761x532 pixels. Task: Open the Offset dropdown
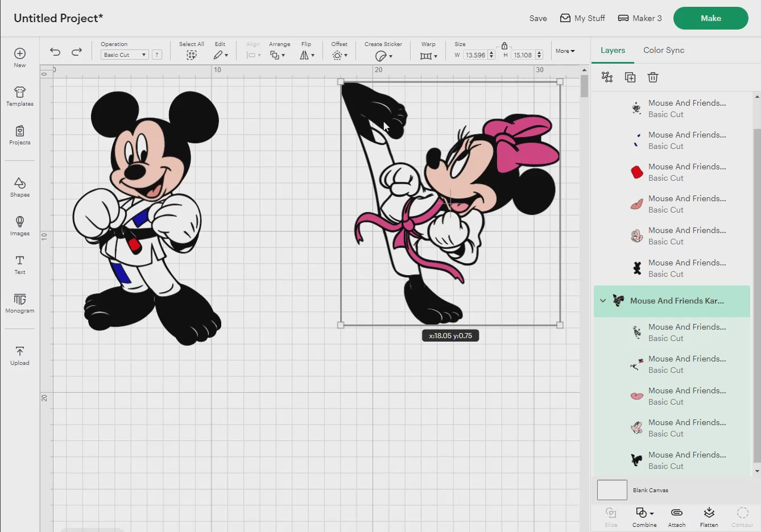[340, 55]
